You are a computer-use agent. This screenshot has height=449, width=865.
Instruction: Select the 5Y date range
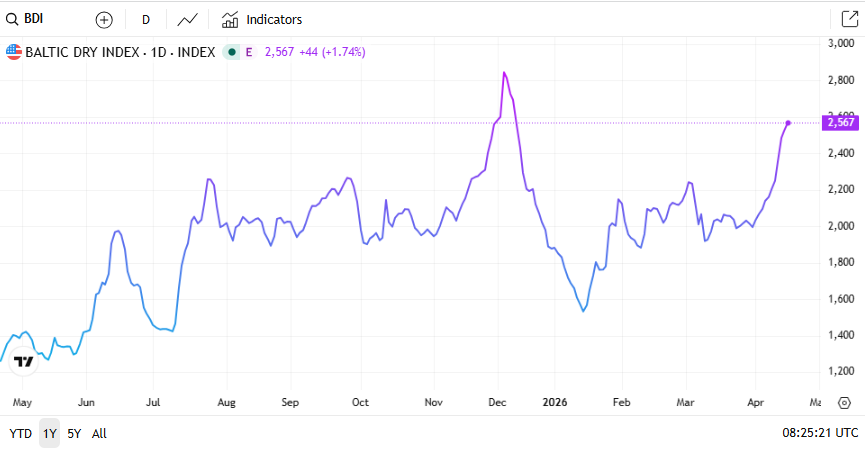pyautogui.click(x=74, y=434)
